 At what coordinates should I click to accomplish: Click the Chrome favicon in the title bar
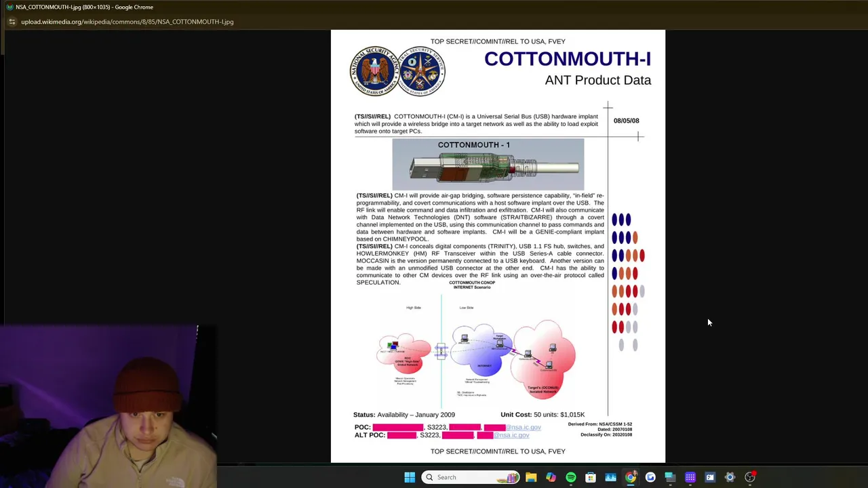point(9,7)
